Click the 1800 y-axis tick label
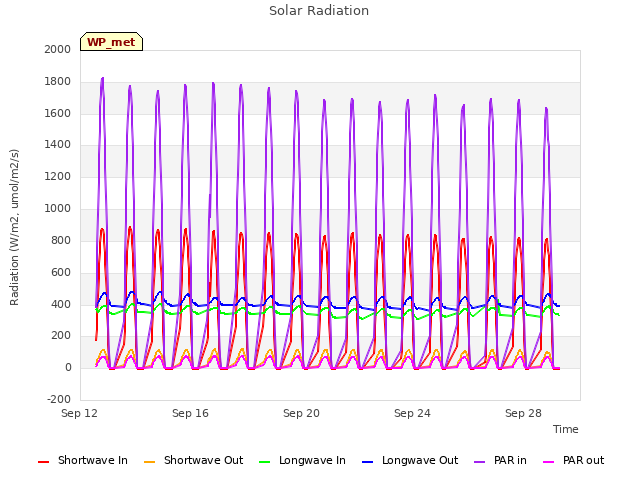The width and height of the screenshot is (640, 480). click(x=58, y=82)
